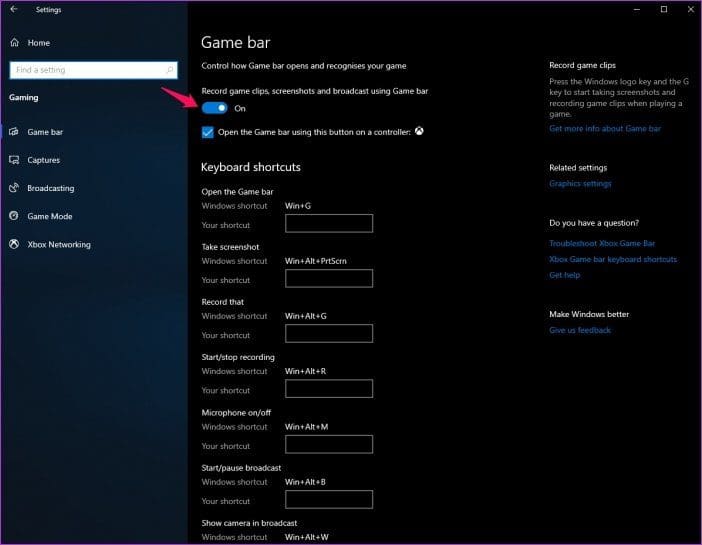Viewport: 702px width, 545px height.
Task: Click the Record game clips heading
Action: tap(582, 65)
